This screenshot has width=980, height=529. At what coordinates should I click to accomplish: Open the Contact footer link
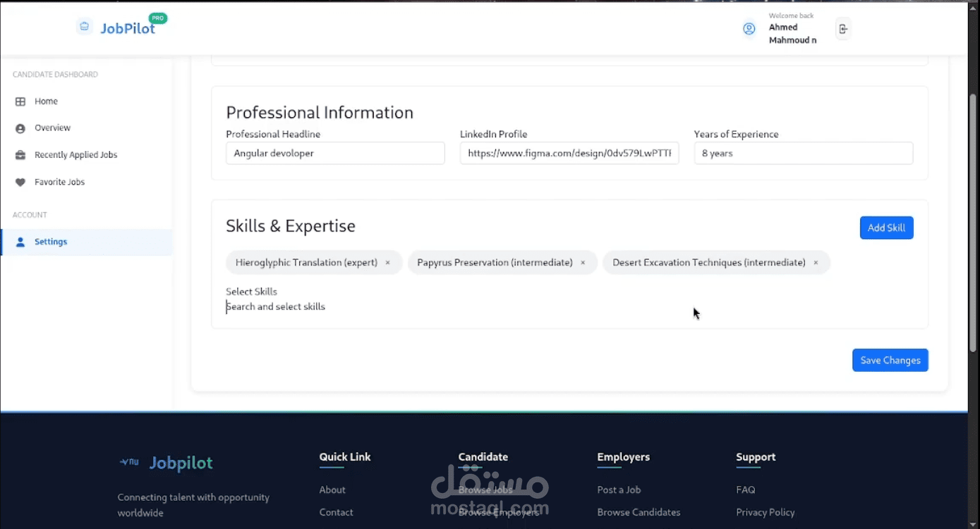(x=336, y=512)
